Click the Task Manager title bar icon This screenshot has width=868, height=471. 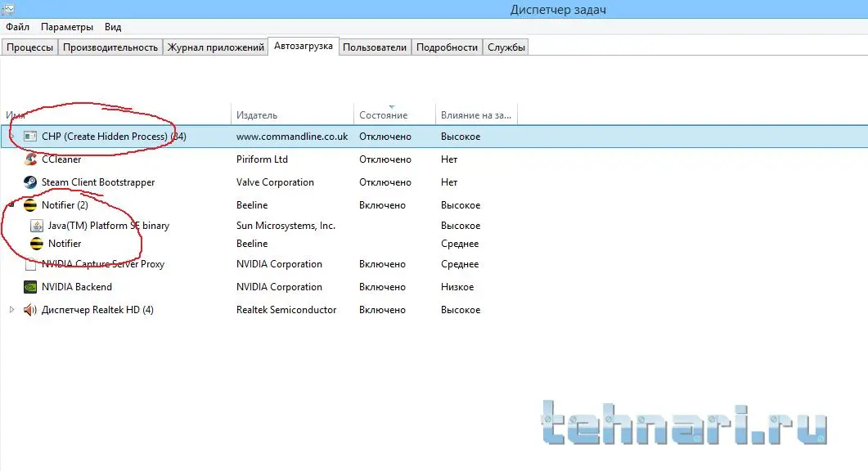[x=7, y=9]
